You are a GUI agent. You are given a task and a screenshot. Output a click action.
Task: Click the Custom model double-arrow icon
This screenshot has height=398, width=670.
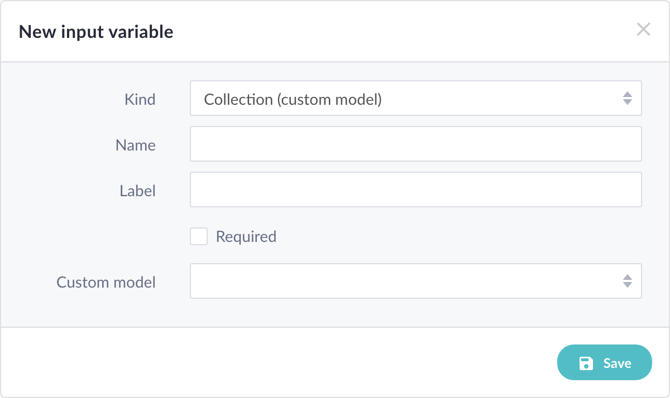pyautogui.click(x=627, y=281)
